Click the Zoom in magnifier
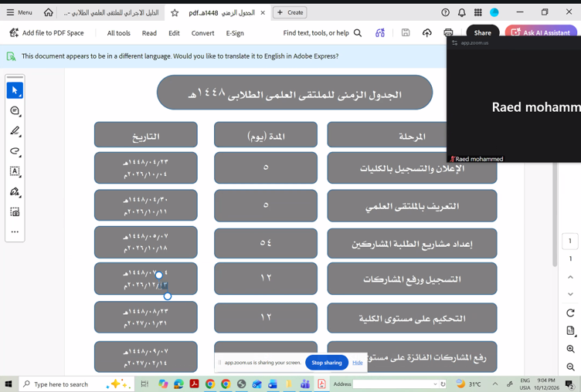Image resolution: width=581 pixels, height=392 pixels. [571, 349]
